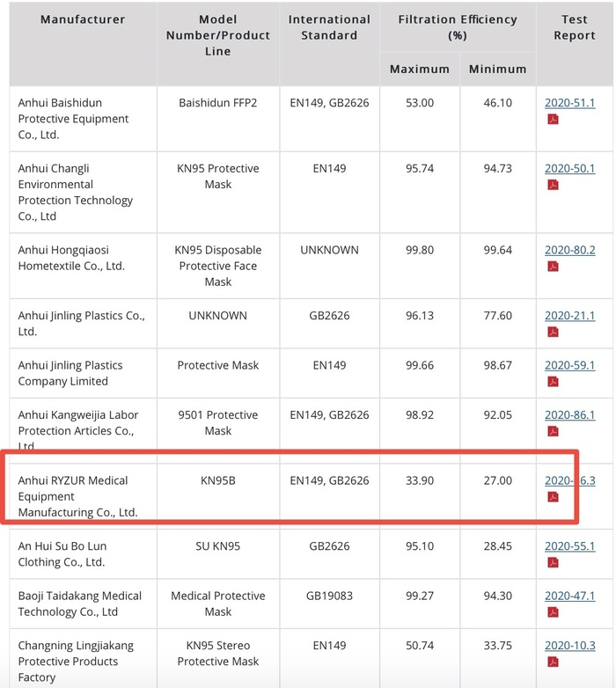Open test report link 2020-86.1
616x688 pixels.
[x=570, y=414]
